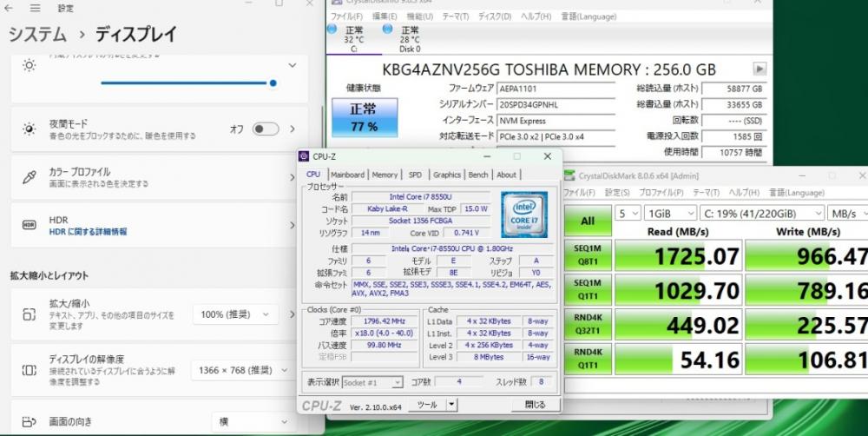
Task: Go to next disk with the arrow button
Action: point(759,69)
